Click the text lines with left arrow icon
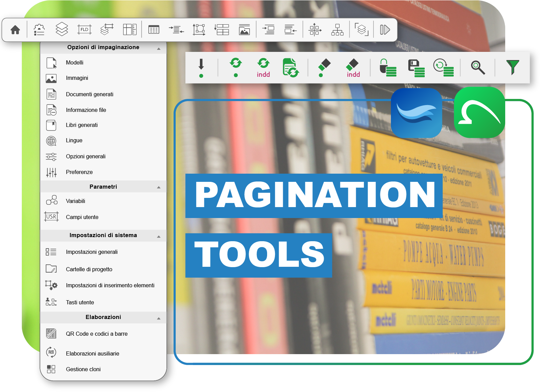 [x=291, y=30]
